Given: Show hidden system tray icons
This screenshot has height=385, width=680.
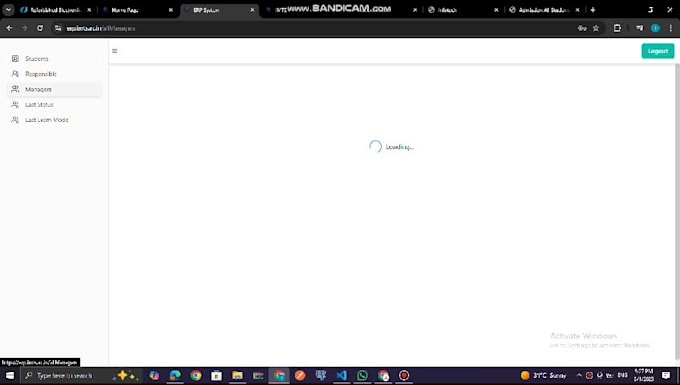Looking at the screenshot, I should tap(579, 375).
